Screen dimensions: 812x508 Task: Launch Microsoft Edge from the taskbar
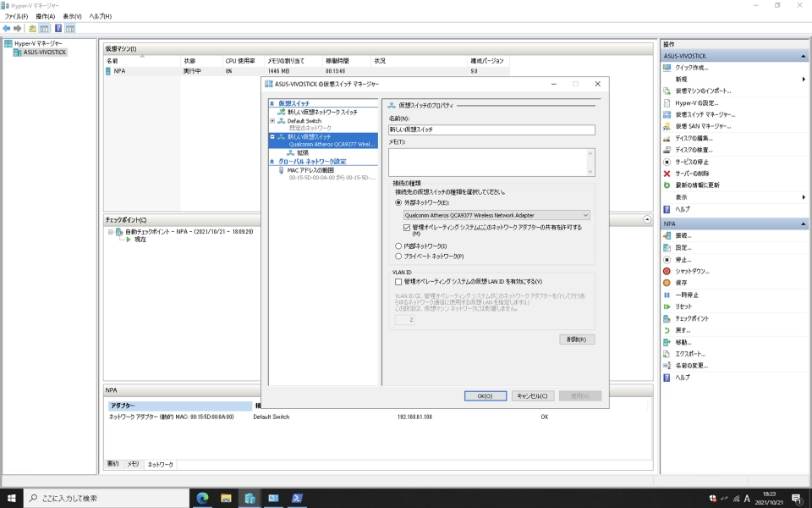point(202,498)
